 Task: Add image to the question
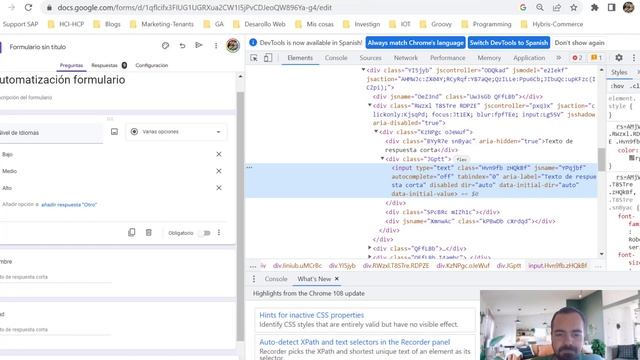point(114,131)
